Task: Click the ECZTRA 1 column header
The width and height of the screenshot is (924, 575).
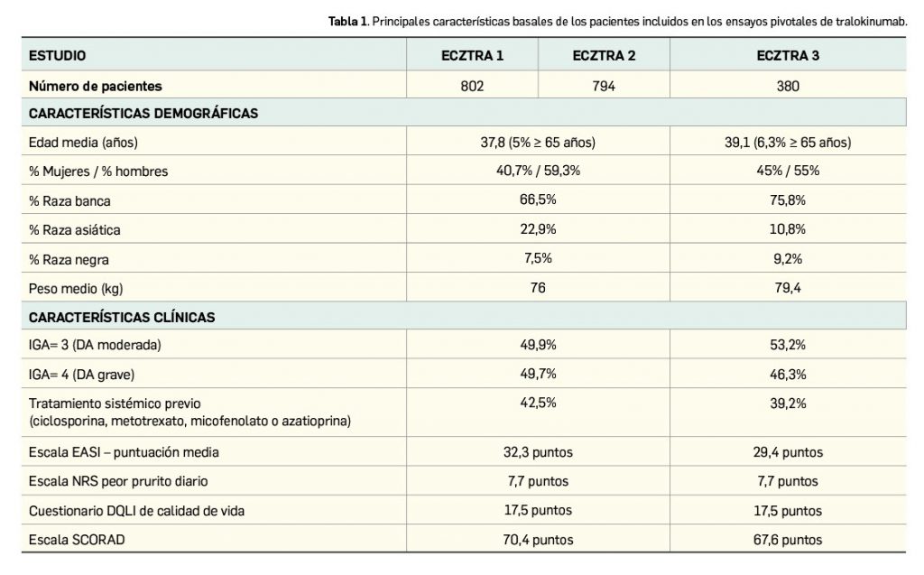Action: 472,56
